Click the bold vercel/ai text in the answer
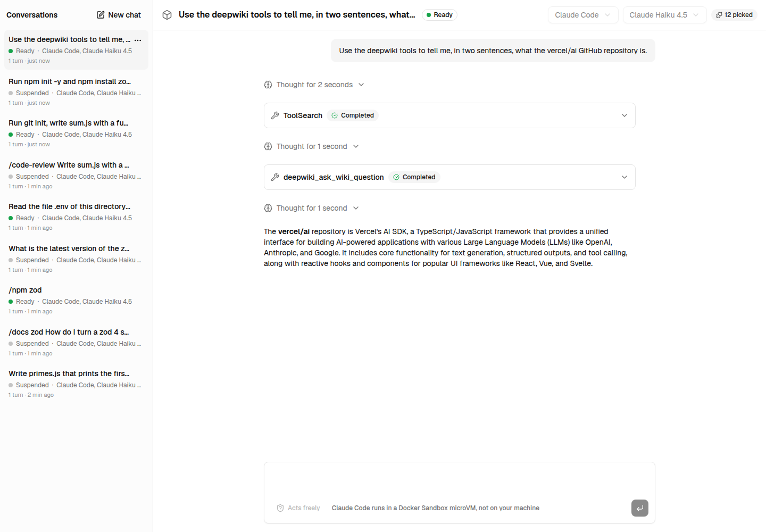Screen dimensions: 766x532 tap(294, 231)
